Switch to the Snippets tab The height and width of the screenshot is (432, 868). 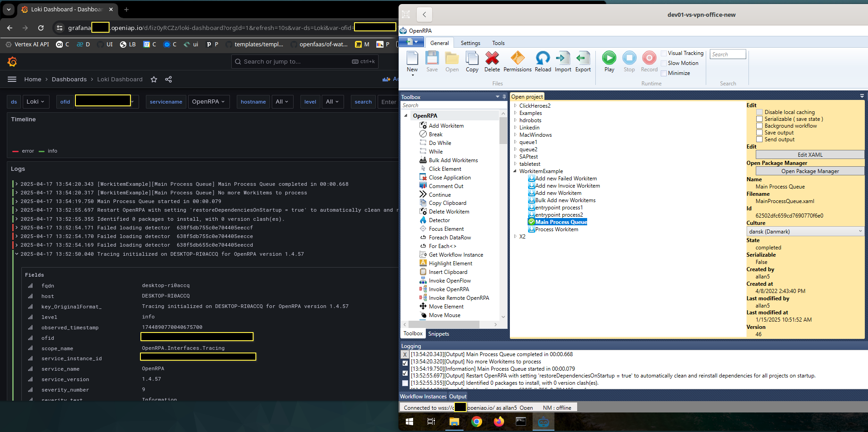click(439, 334)
